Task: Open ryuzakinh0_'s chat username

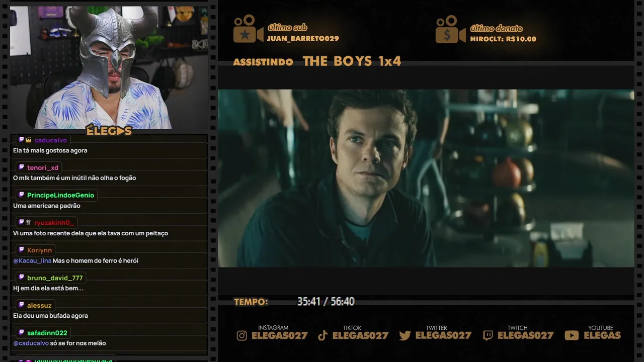Action: [54, 223]
